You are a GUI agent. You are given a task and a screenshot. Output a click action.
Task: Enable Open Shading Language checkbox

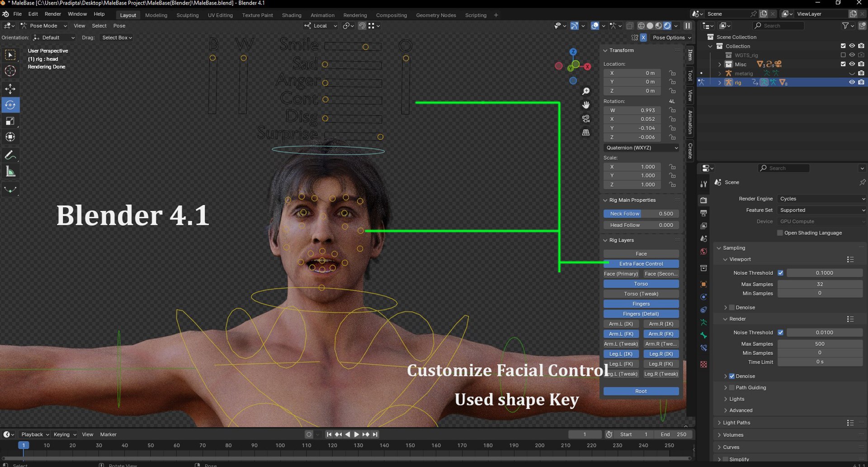(780, 233)
